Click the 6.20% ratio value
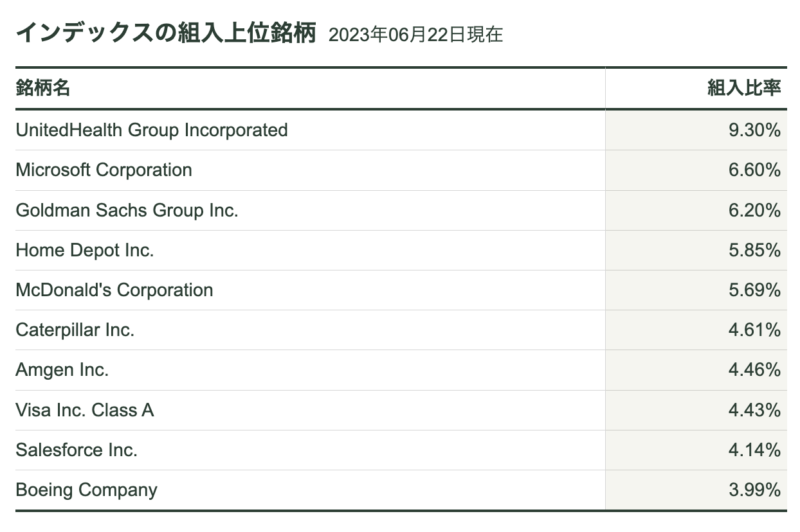The height and width of the screenshot is (532, 800). pyautogui.click(x=754, y=210)
